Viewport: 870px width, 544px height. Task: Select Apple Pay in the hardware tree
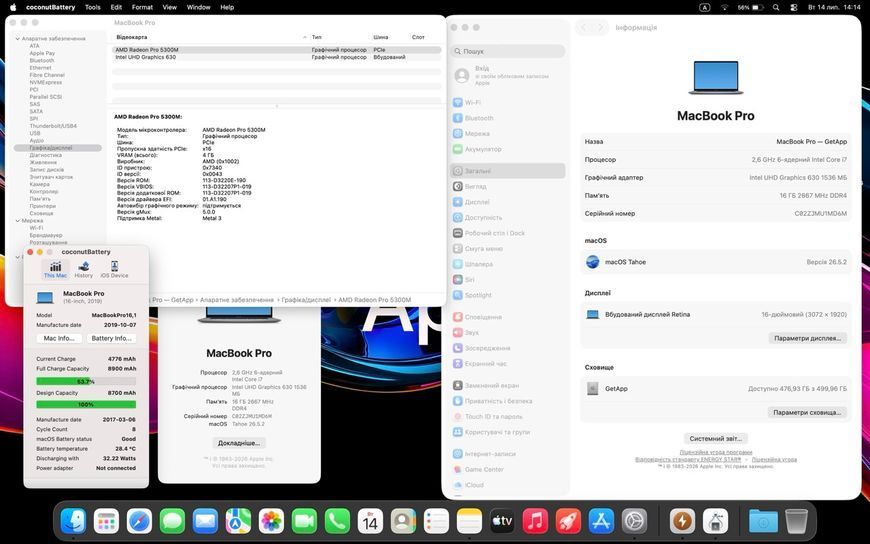(42, 53)
